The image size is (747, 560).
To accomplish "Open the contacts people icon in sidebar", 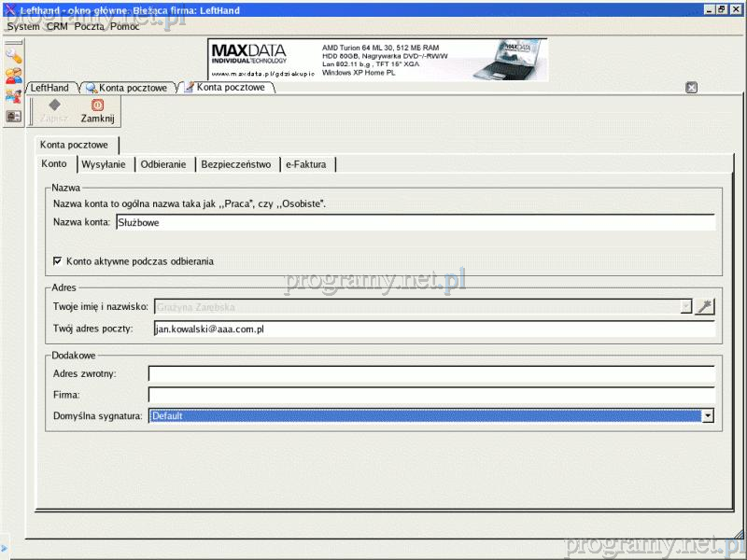I will (x=13, y=77).
